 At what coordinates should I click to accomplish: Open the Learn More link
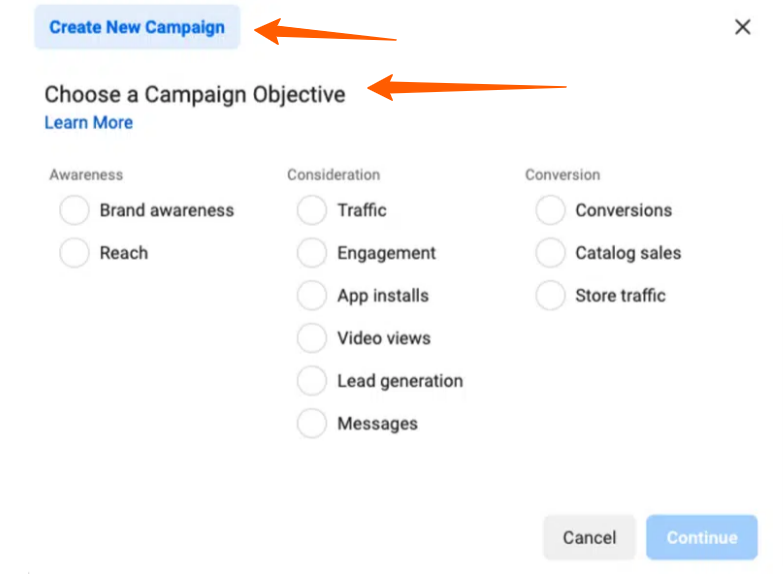[x=88, y=123]
